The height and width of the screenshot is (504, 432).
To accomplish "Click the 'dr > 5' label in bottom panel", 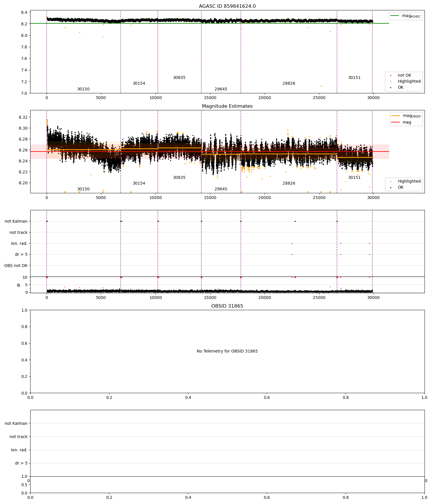I will 21,463.
